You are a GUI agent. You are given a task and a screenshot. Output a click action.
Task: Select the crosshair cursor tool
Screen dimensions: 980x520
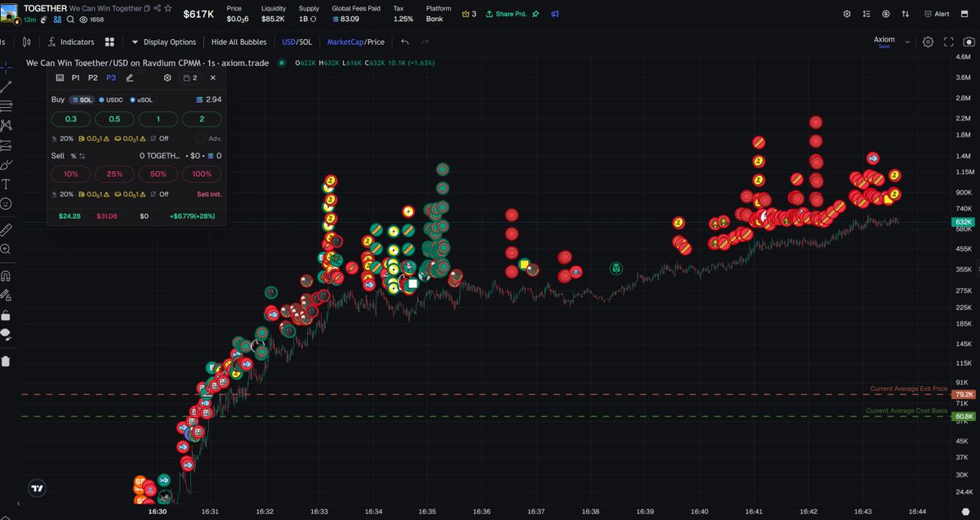click(7, 67)
